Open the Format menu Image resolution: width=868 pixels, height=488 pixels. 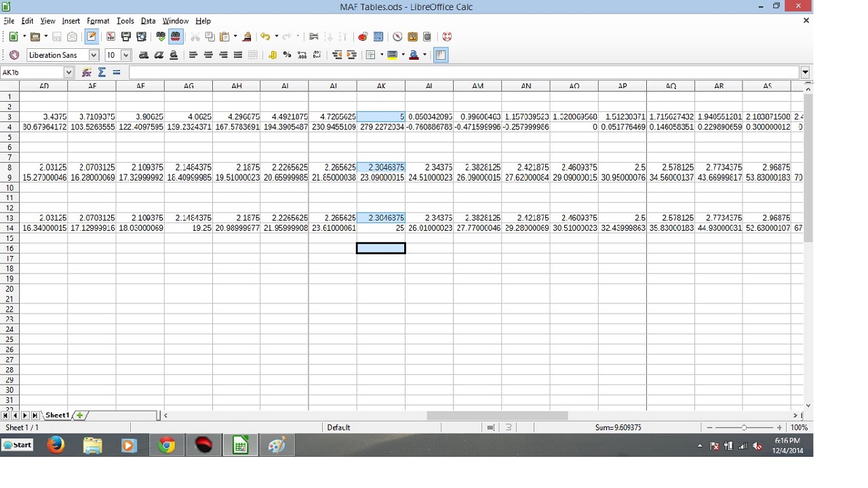pos(98,21)
